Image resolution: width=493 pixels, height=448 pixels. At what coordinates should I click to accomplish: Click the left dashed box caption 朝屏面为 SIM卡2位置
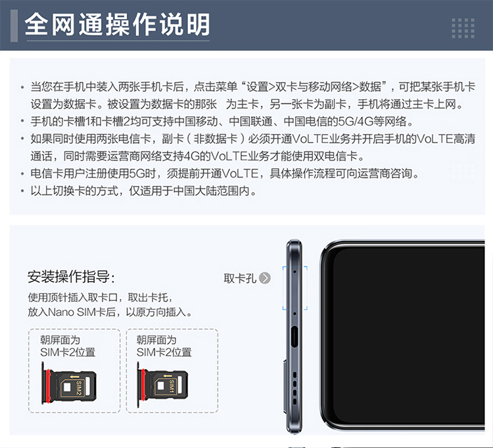pos(68,346)
